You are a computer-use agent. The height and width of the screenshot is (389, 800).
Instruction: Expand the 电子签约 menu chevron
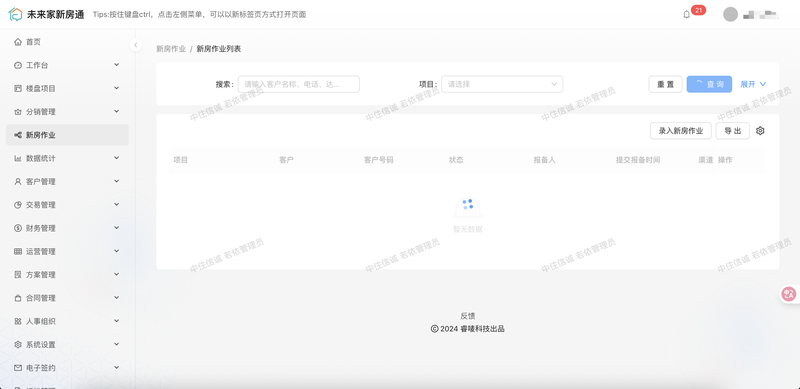[x=116, y=367]
